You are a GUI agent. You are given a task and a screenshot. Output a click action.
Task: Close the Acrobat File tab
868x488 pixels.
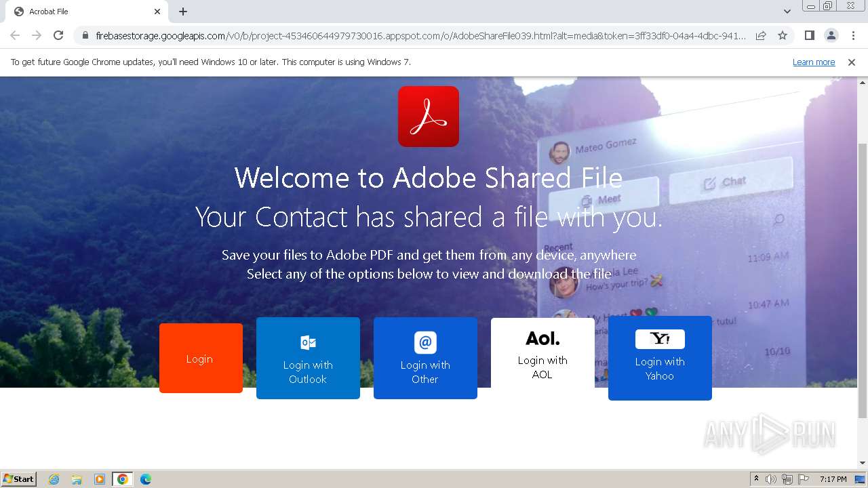(157, 12)
